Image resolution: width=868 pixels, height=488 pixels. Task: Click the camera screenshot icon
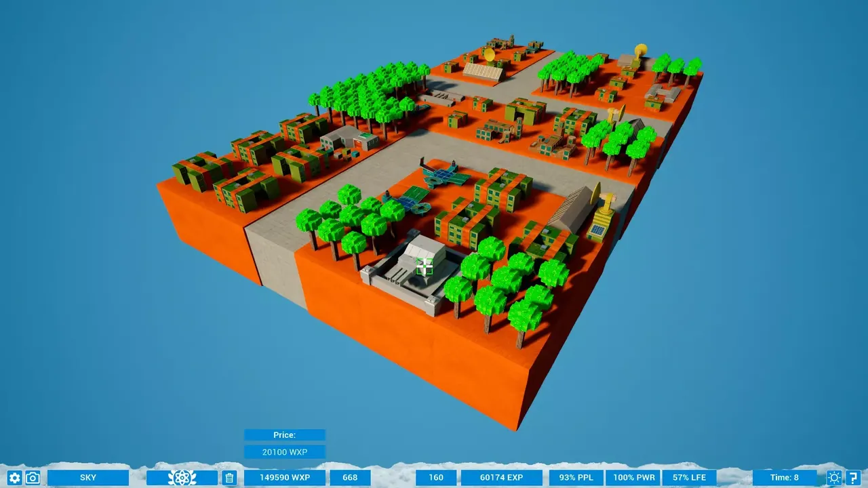[x=32, y=478]
